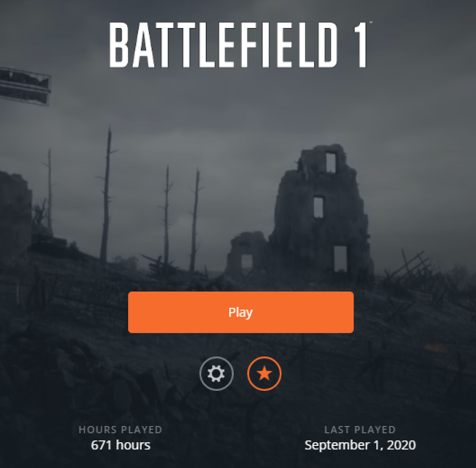Click the tattered flag in the artwork
Image resolution: width=476 pixels, height=468 pixels.
pos(24,86)
